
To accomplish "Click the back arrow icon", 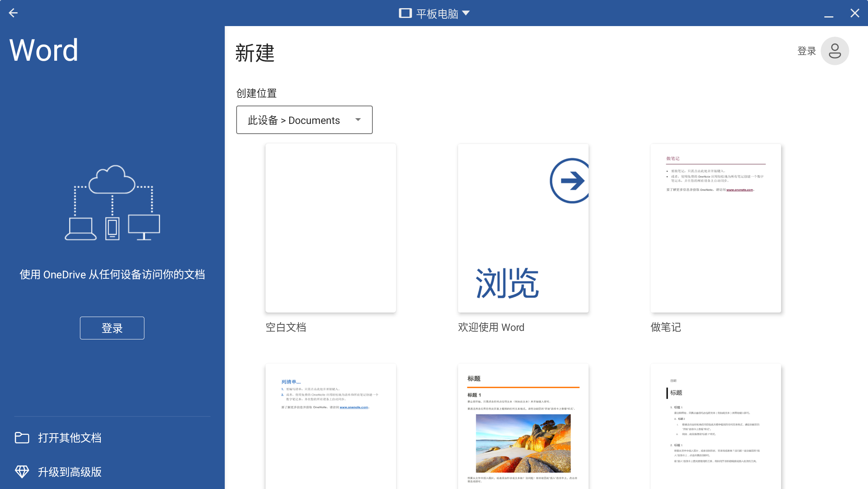I will point(13,13).
